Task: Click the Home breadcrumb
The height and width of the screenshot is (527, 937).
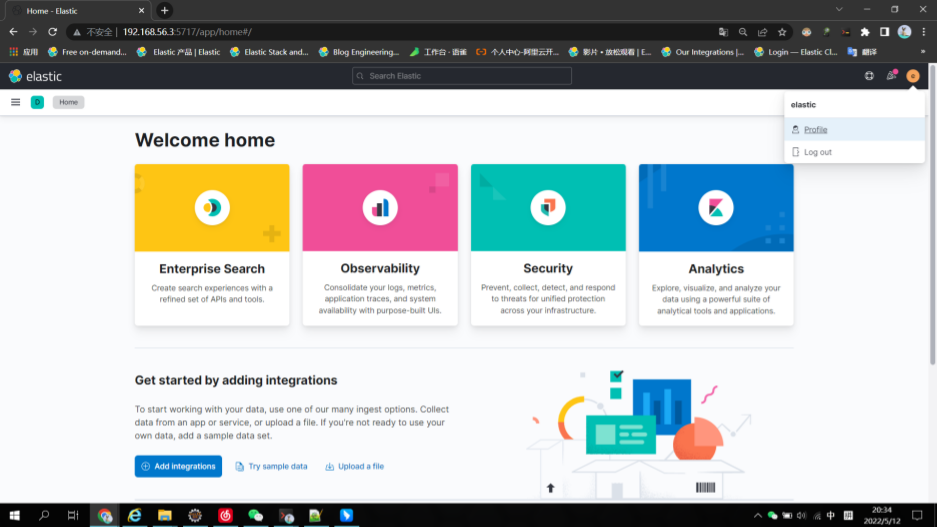Action: pyautogui.click(x=68, y=102)
